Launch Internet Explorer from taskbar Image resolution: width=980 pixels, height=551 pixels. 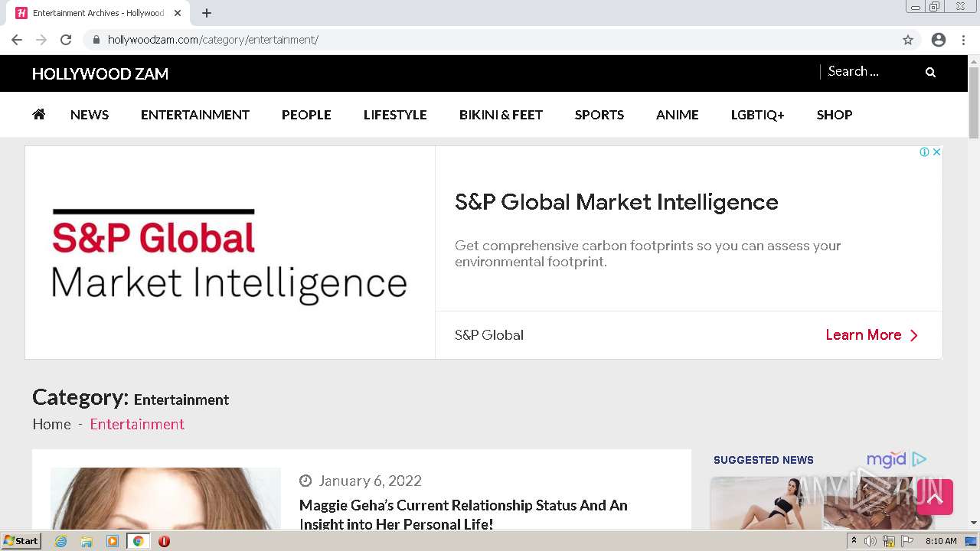tap(61, 541)
